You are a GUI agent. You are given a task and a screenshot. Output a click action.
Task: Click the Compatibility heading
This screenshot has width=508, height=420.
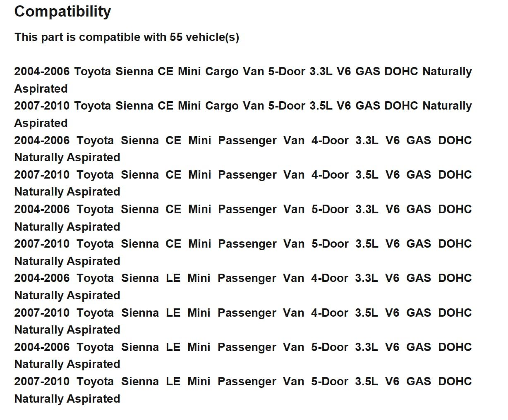(x=62, y=12)
